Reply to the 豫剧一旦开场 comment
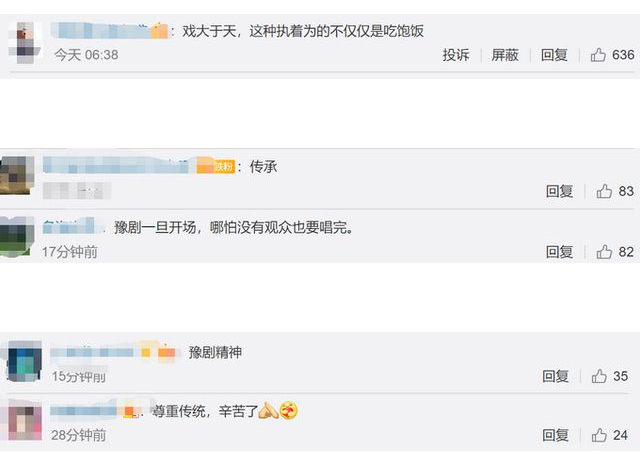 click(559, 252)
